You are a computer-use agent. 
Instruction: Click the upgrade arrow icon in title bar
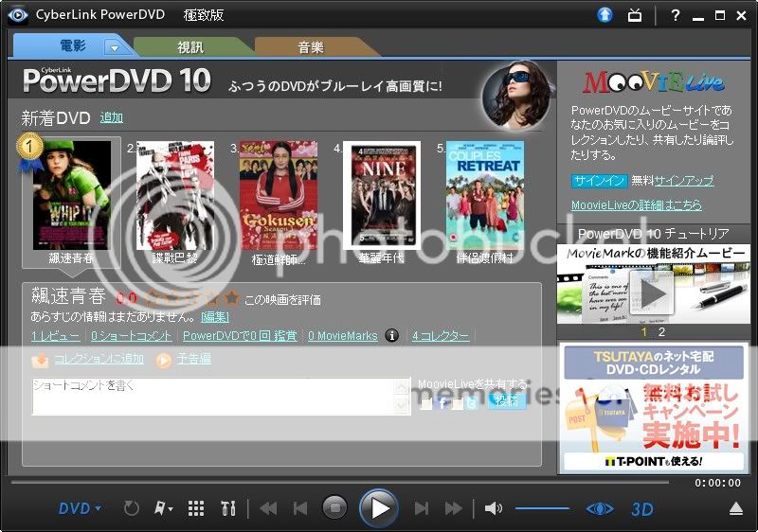coord(605,15)
